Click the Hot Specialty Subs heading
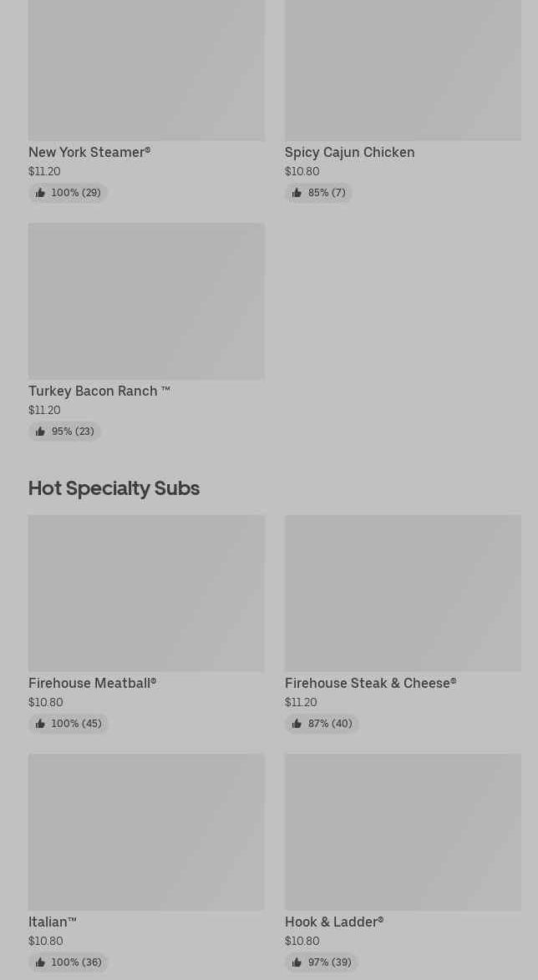Screen dimensions: 538x980 pyautogui.click(x=114, y=487)
